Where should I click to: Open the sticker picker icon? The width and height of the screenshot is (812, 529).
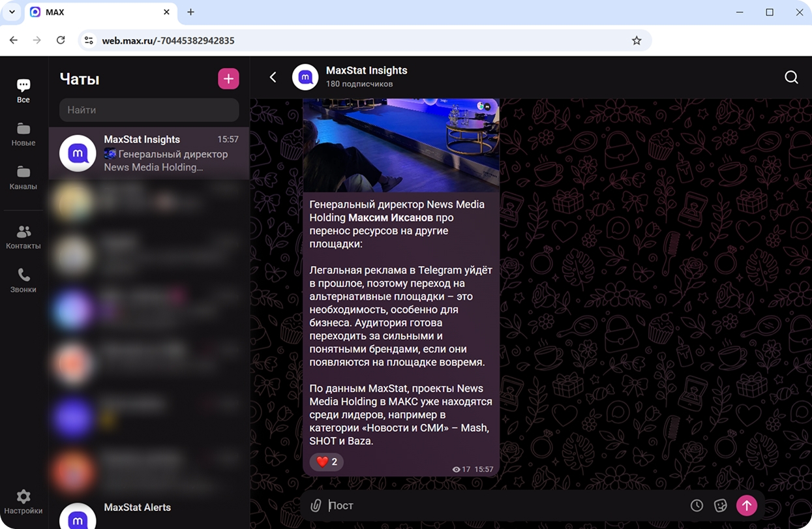pos(720,506)
